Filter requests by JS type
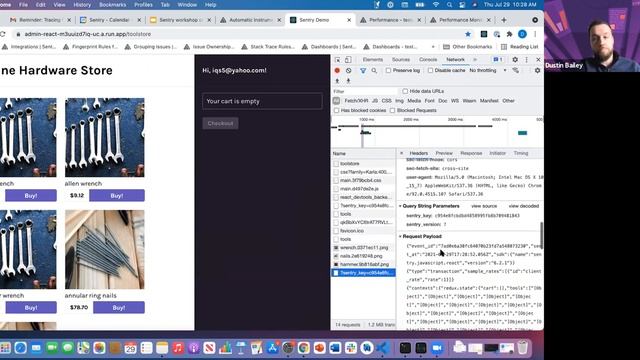The width and height of the screenshot is (640, 360). [375, 101]
